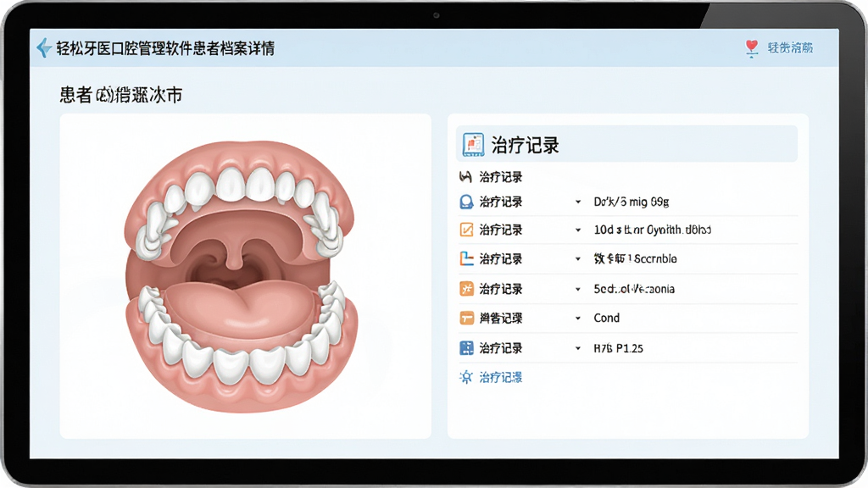Expand the dropdown arrow for 10d row
The width and height of the screenshot is (868, 488).
pyautogui.click(x=578, y=230)
